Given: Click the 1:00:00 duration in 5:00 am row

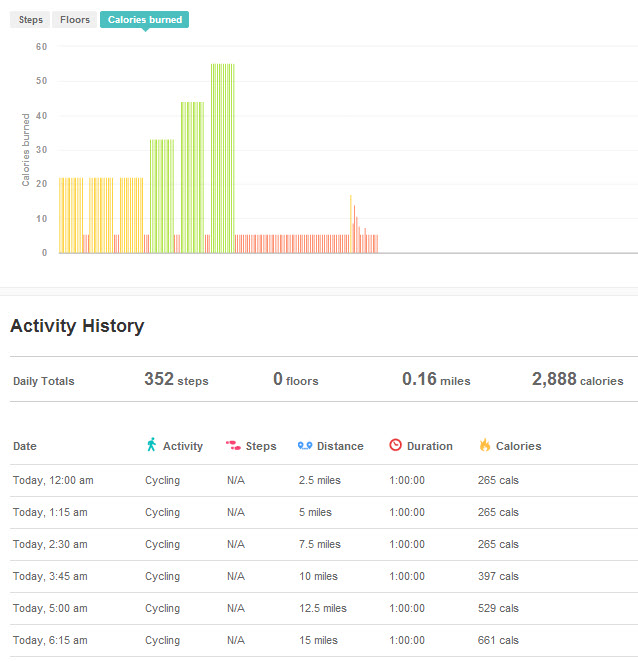Looking at the screenshot, I should tap(407, 609).
